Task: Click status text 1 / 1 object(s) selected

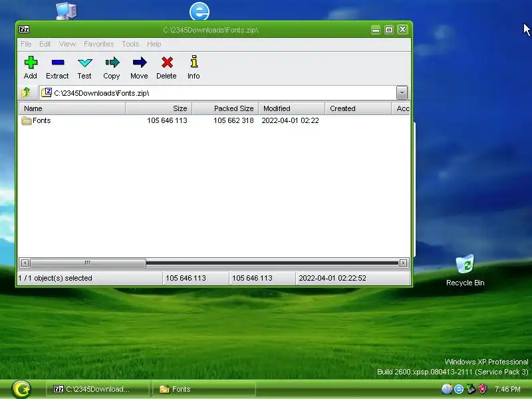Action: [55, 278]
